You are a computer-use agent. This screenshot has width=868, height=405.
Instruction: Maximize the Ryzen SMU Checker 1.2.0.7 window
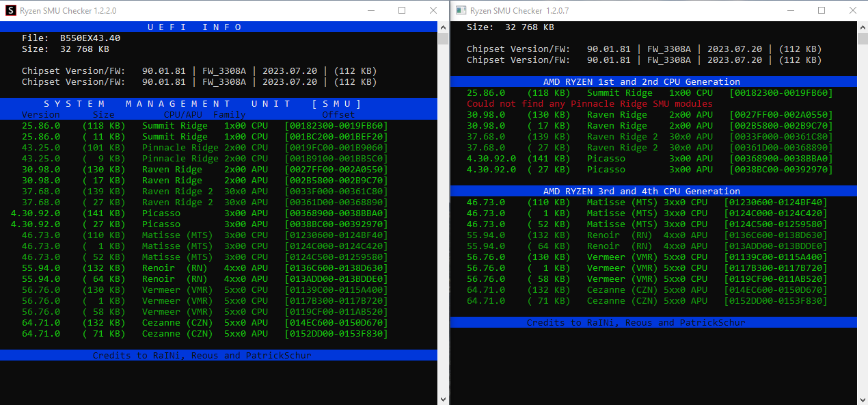coord(822,10)
